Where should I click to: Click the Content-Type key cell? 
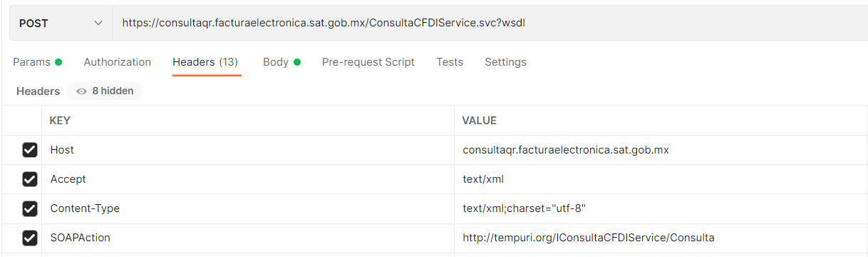[248, 208]
